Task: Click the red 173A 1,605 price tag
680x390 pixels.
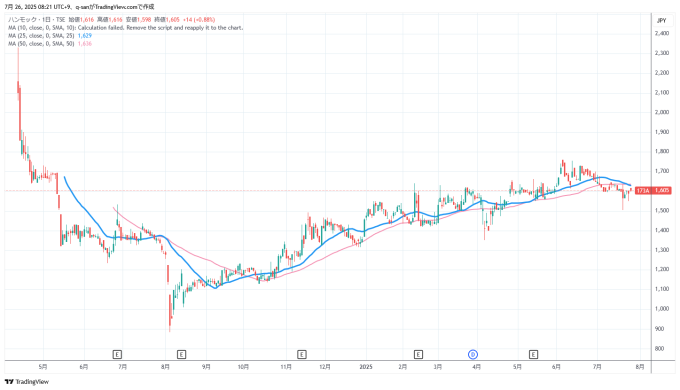Action: pyautogui.click(x=653, y=190)
